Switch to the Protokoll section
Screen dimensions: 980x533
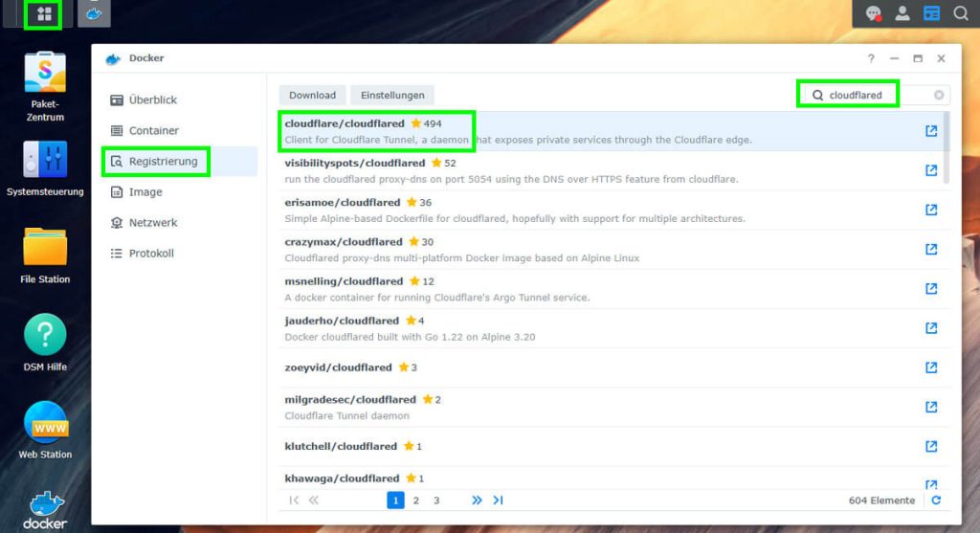[180, 253]
